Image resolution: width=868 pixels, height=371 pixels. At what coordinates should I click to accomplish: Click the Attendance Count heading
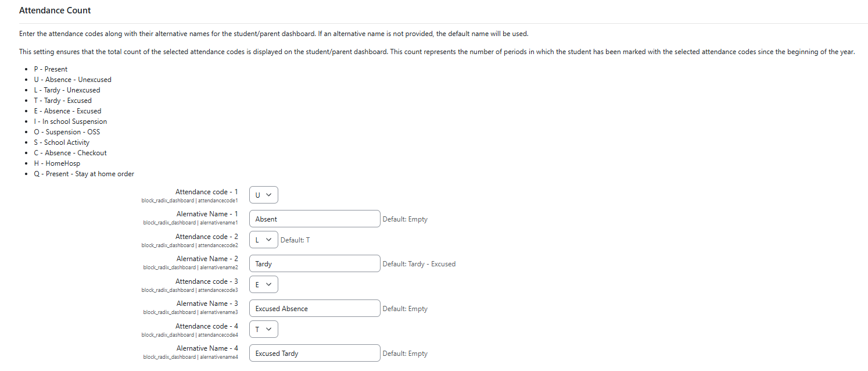click(55, 10)
